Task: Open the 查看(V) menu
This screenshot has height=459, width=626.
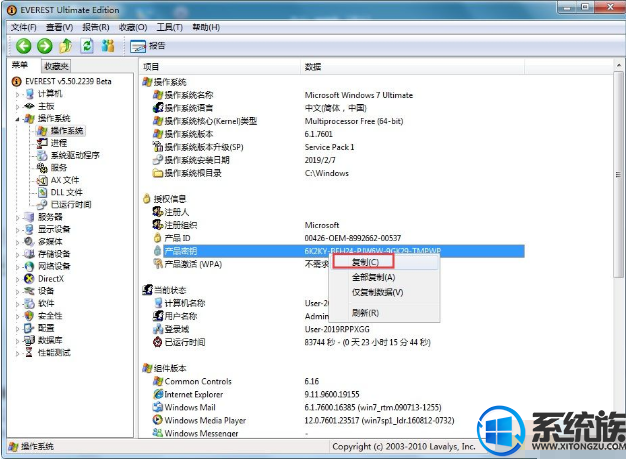Action: coord(59,27)
